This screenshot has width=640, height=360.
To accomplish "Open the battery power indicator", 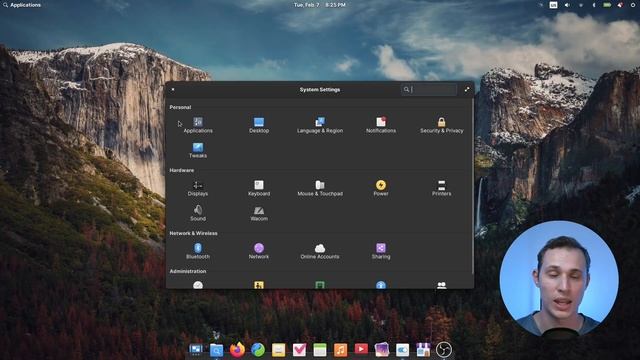I will (607, 5).
